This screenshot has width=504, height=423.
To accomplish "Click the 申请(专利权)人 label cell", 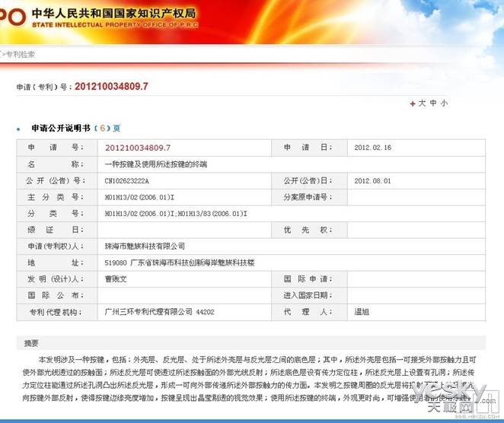I will click(57, 246).
